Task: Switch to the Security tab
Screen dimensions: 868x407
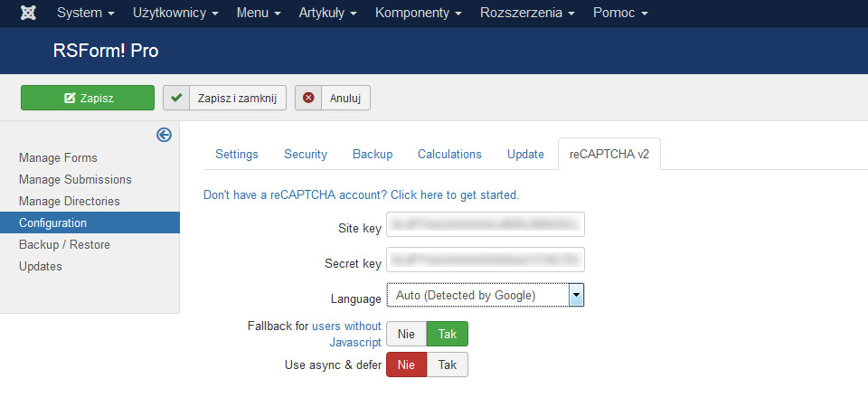Action: coord(306,154)
